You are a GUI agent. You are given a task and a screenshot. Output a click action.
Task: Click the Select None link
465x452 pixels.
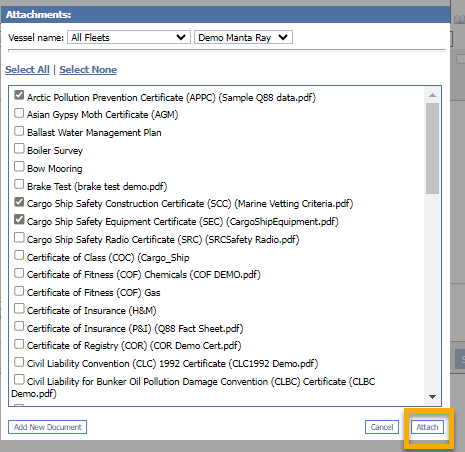click(x=88, y=70)
